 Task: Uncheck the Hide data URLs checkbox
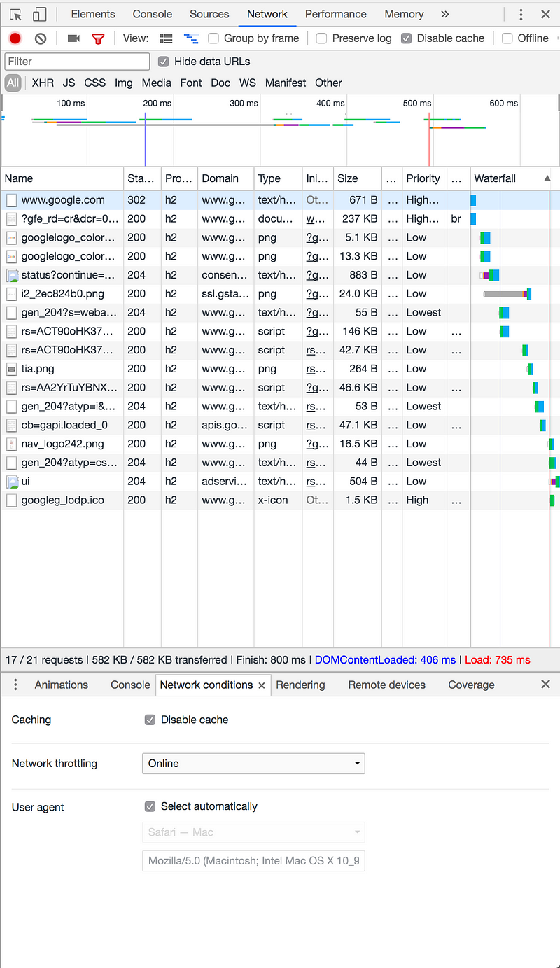pos(164,62)
